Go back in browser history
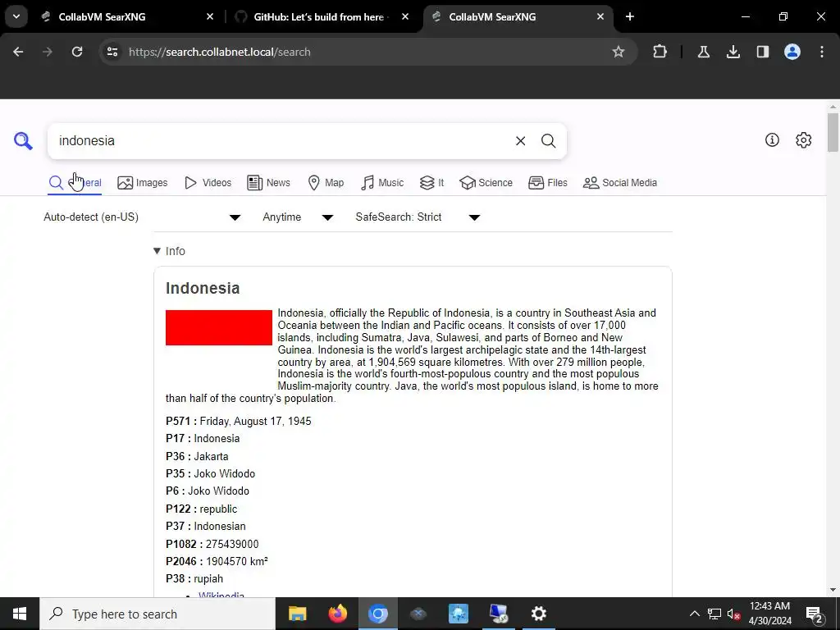Viewport: 840px width, 630px height. (18, 52)
